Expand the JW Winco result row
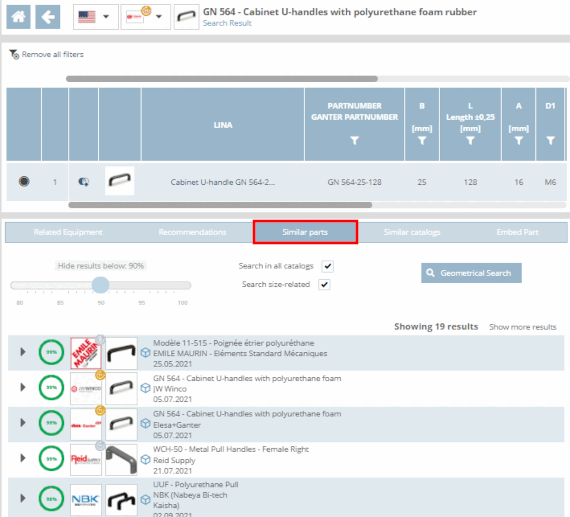 (23, 387)
